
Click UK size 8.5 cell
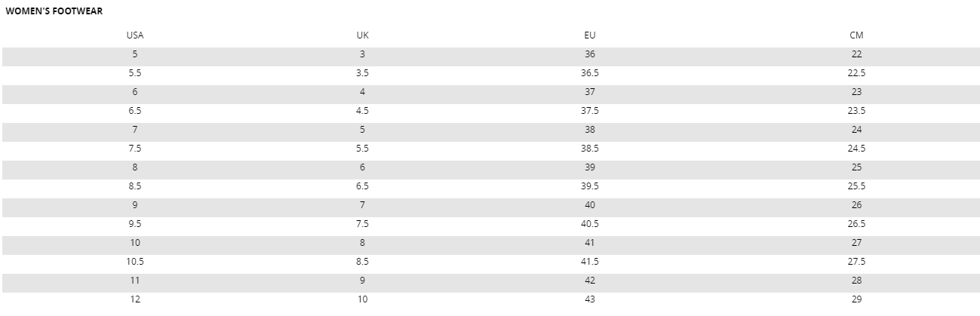[x=363, y=262]
